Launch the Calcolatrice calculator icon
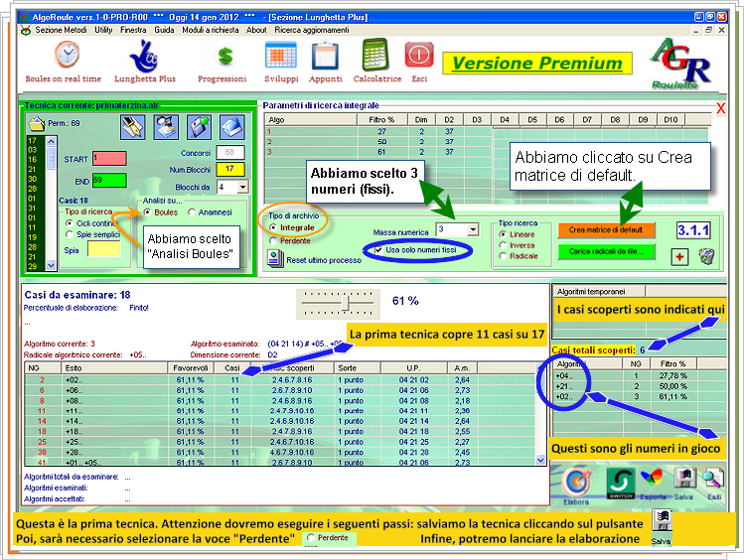The height and width of the screenshot is (560, 744). click(x=375, y=55)
